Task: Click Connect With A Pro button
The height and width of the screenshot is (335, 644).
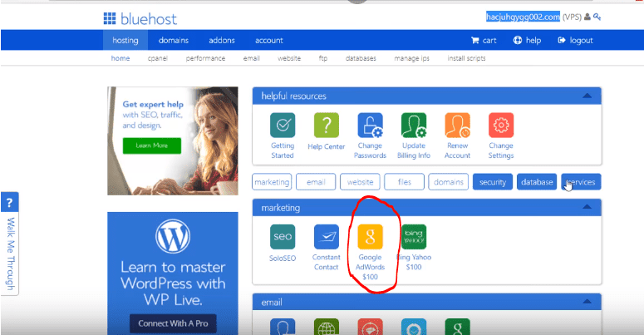Action: [x=173, y=323]
